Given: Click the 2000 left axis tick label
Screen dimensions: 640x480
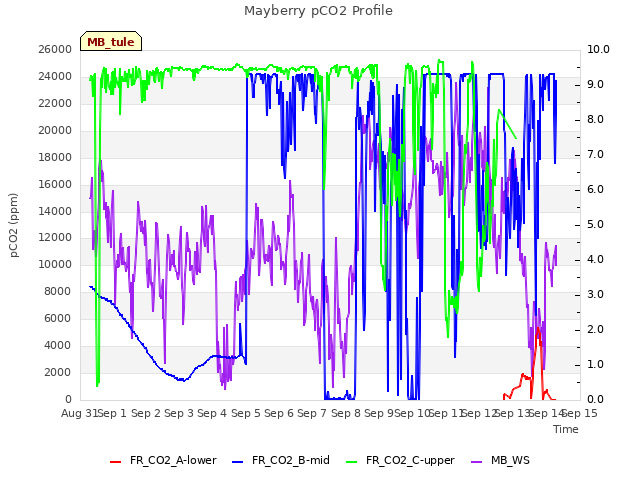Looking at the screenshot, I should click(x=58, y=372).
